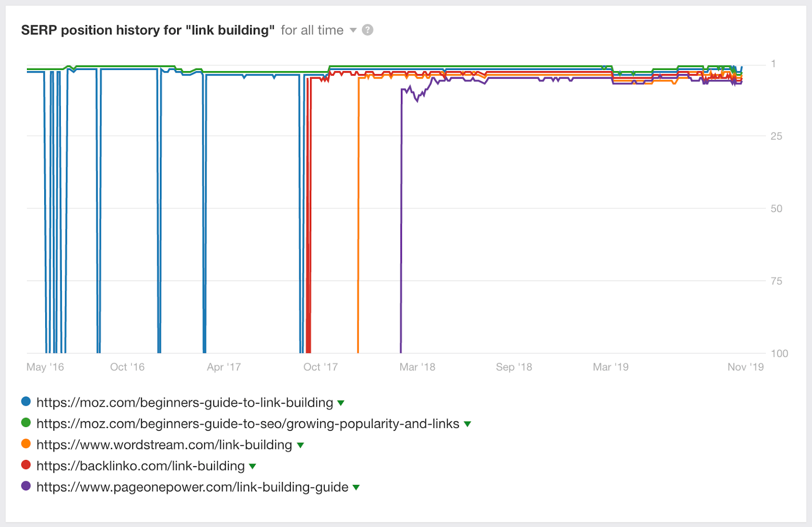The width and height of the screenshot is (812, 527).
Task: Click the position '50' y-axis label
Action: (776, 209)
